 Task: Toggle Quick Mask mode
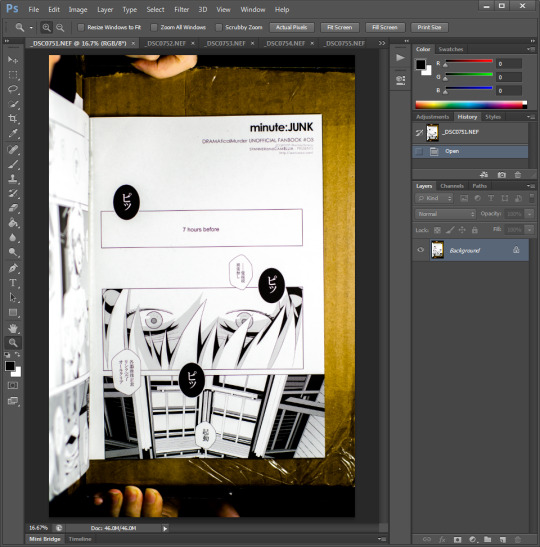coord(13,385)
